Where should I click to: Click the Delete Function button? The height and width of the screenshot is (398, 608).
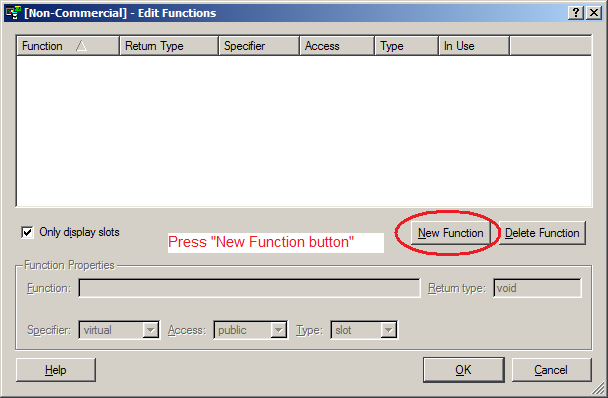542,233
